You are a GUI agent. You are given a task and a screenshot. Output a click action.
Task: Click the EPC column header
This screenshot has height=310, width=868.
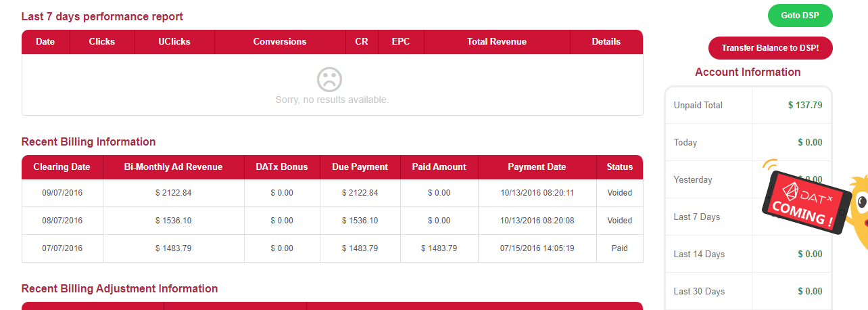tap(401, 42)
